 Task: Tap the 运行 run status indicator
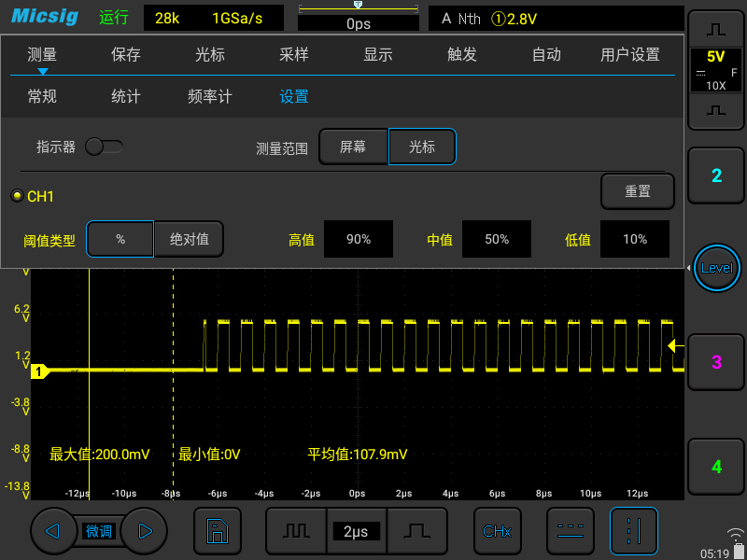[x=114, y=18]
